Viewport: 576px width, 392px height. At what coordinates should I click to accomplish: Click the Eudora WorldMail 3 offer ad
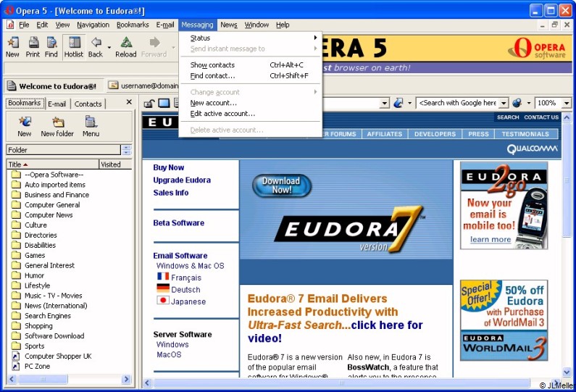pos(504,320)
